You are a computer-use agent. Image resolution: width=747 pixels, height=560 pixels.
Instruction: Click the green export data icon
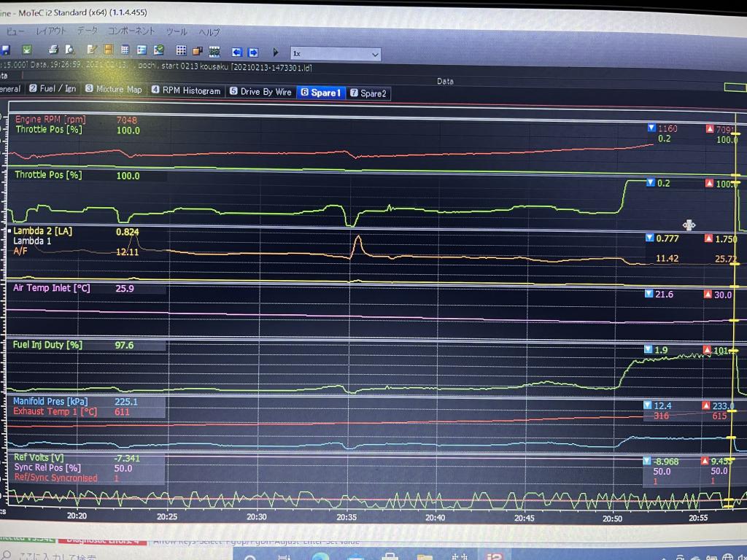click(27, 50)
